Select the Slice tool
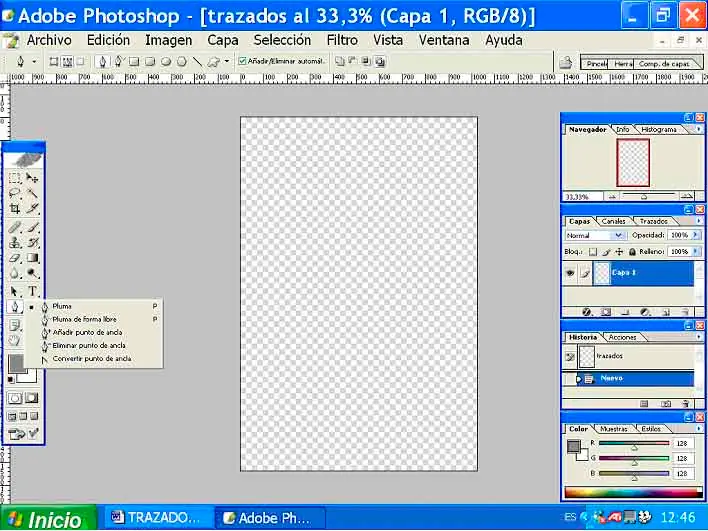This screenshot has width=708, height=531. coord(32,209)
